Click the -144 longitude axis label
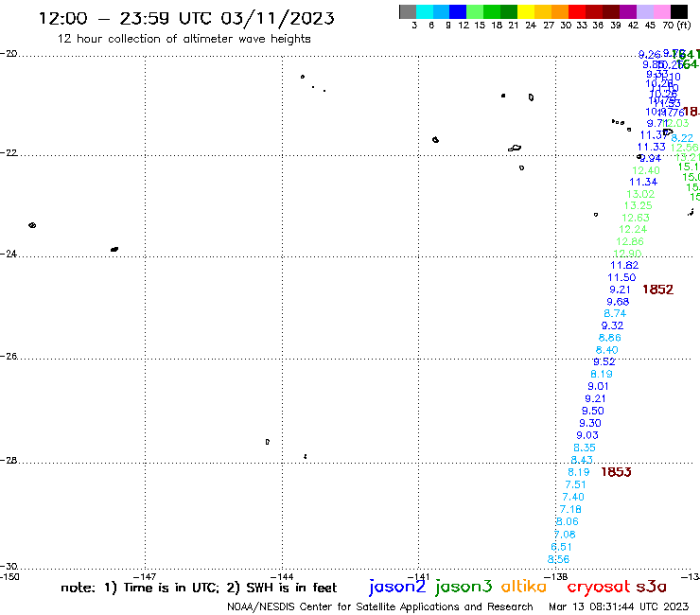Image resolution: width=700 pixels, height=615 pixels. (x=282, y=577)
